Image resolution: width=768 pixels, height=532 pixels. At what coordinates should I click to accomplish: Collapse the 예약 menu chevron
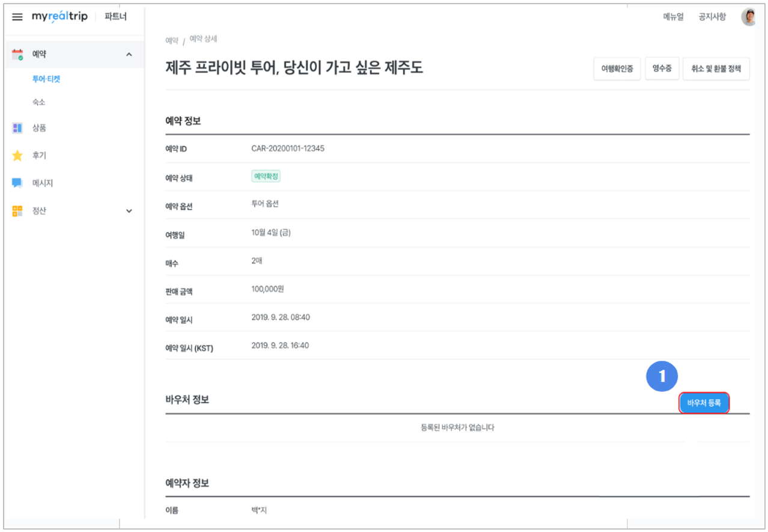point(129,55)
